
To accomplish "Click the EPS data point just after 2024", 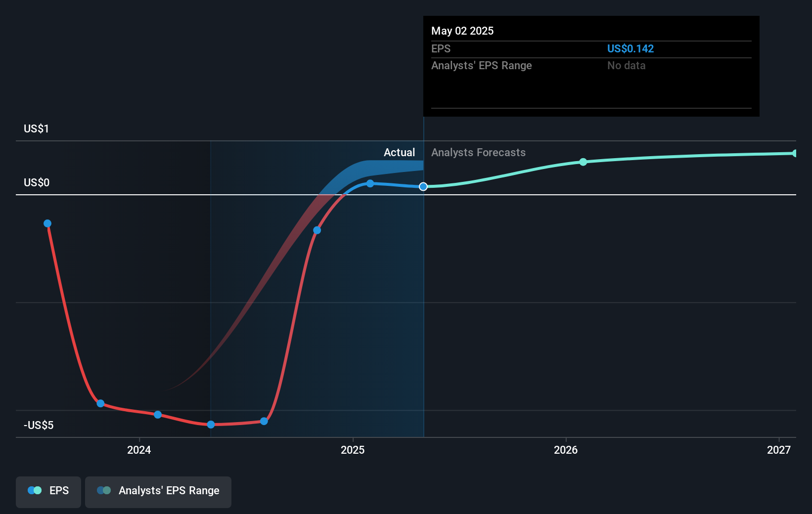I will pyautogui.click(x=158, y=415).
